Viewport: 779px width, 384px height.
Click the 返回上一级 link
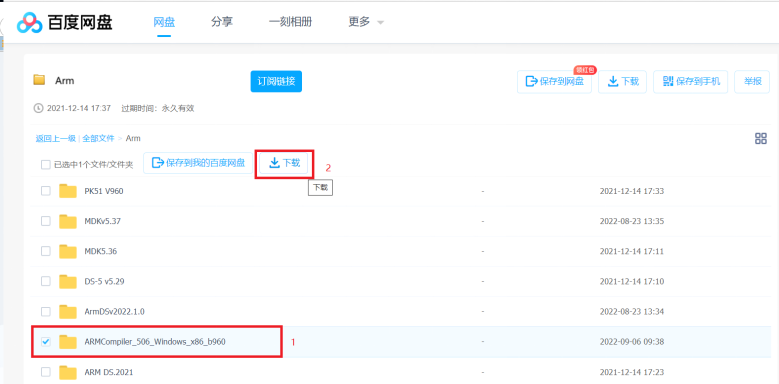pyautogui.click(x=55, y=139)
